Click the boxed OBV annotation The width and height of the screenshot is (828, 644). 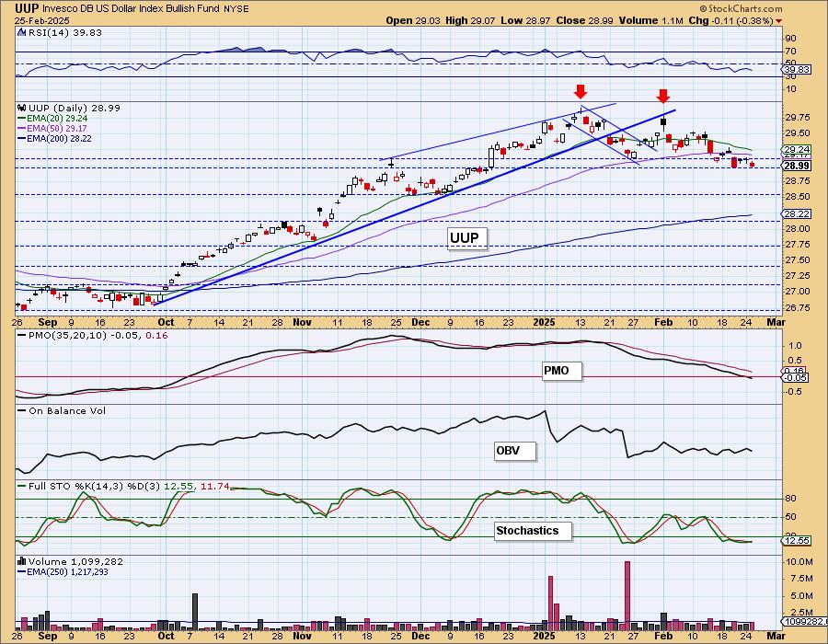point(514,451)
